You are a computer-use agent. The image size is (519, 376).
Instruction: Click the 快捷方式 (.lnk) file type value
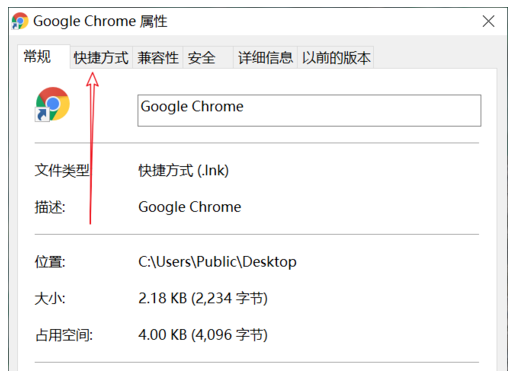pyautogui.click(x=184, y=171)
